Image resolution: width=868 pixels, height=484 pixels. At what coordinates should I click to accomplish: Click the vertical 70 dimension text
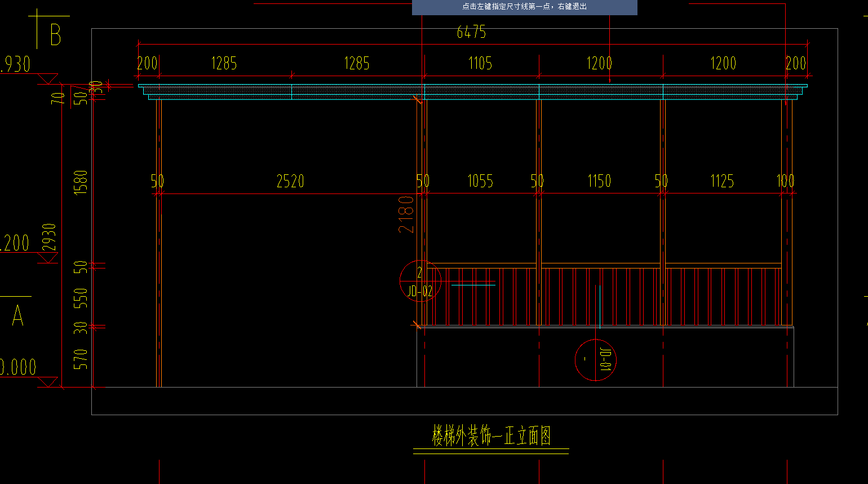58,99
